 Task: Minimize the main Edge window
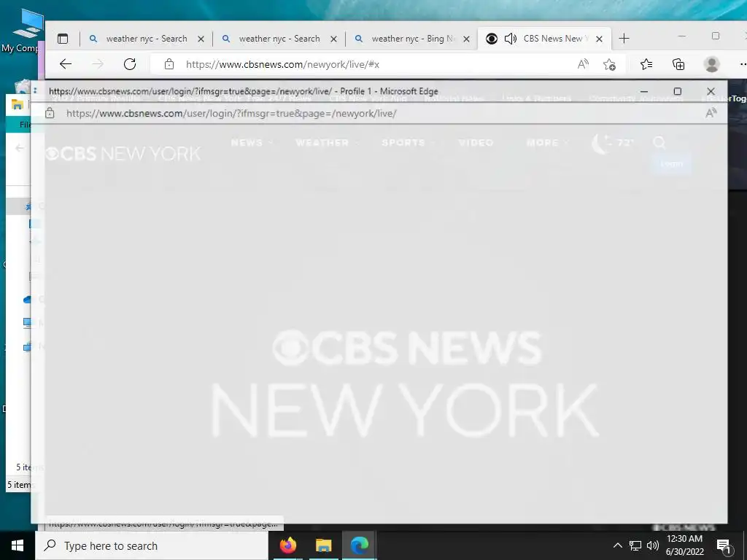point(682,36)
